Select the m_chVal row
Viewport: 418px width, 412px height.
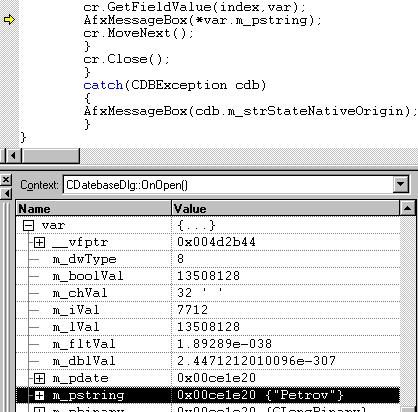(208, 293)
